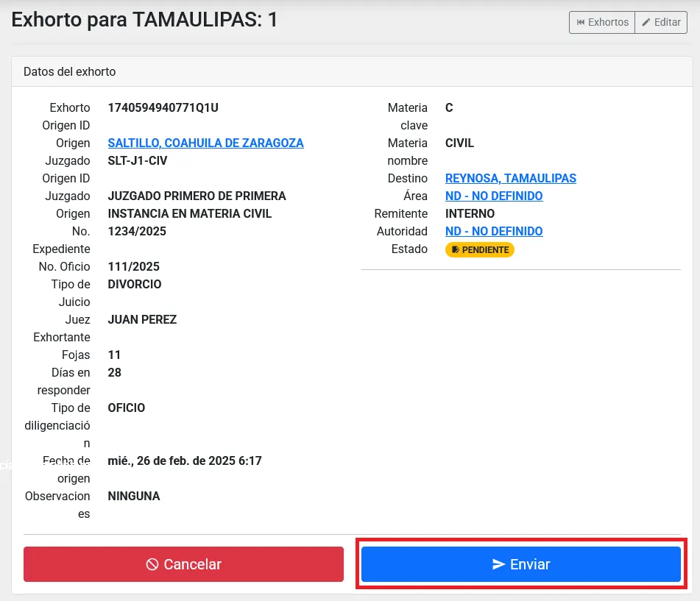This screenshot has height=601, width=700.
Task: Follow the Autoridad ND - NO DEFINIDO link
Action: point(494,231)
